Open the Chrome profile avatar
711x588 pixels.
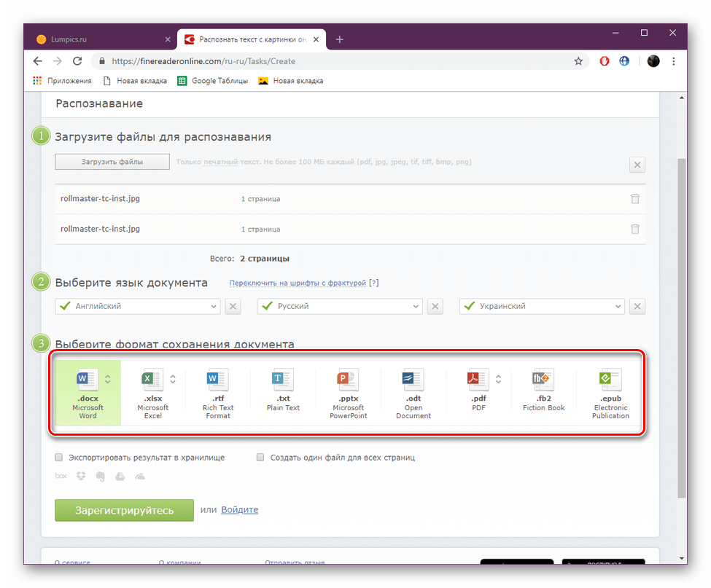653,61
